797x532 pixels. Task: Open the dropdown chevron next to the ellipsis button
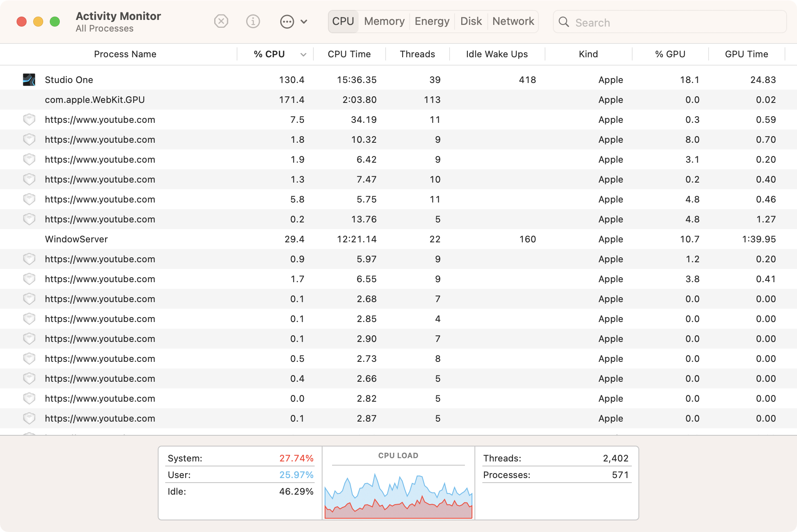pos(304,21)
